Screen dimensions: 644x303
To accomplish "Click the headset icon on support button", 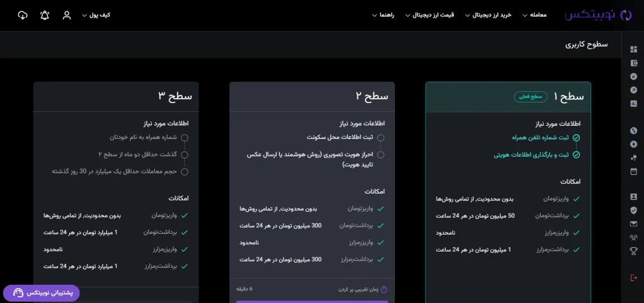I will (18, 293).
